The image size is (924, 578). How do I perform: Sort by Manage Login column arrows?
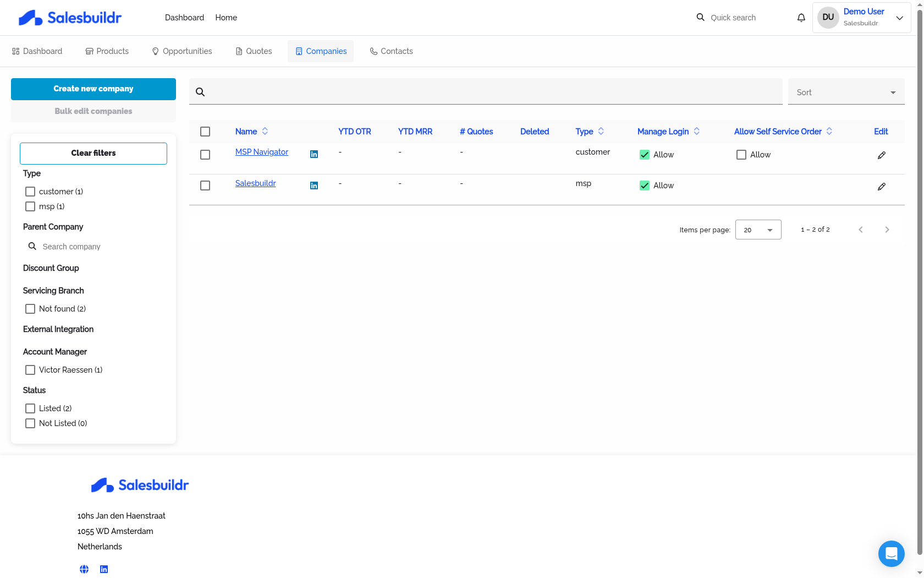tap(697, 131)
